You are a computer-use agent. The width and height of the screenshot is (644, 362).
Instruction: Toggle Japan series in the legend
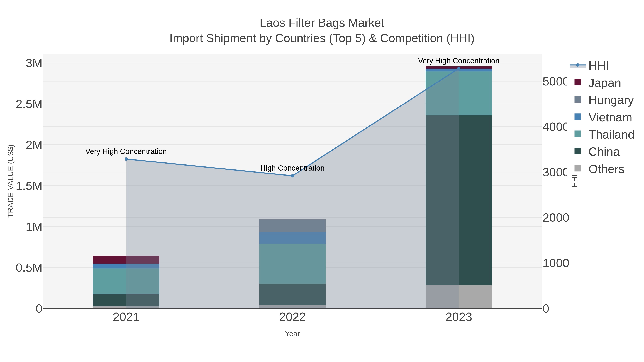[598, 83]
